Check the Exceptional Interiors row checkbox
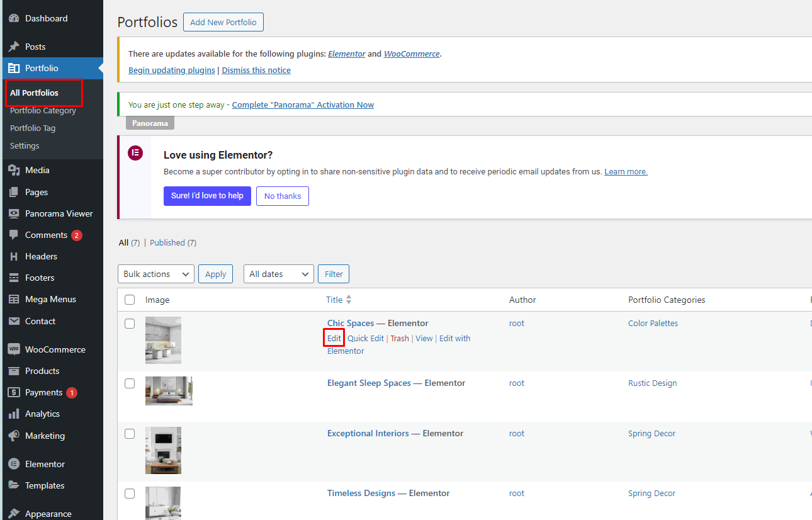This screenshot has width=812, height=520. (x=130, y=434)
